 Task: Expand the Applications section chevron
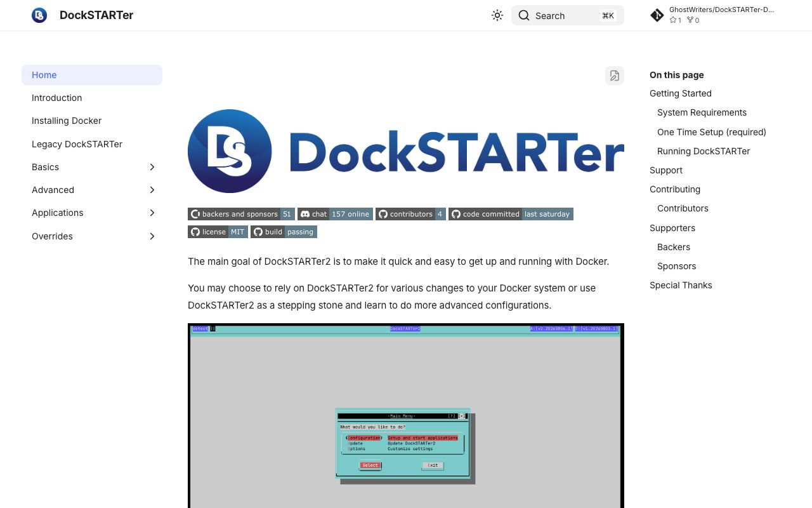pyautogui.click(x=152, y=213)
